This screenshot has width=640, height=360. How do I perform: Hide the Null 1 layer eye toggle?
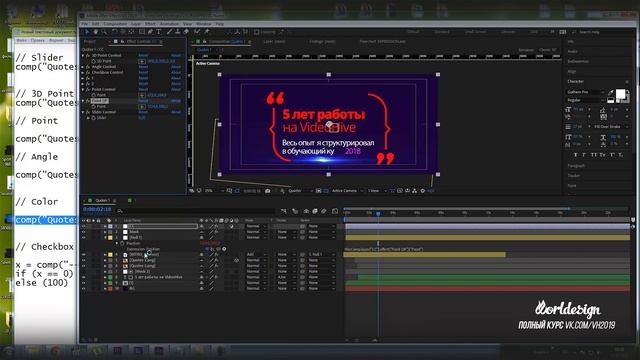pyautogui.click(x=84, y=238)
